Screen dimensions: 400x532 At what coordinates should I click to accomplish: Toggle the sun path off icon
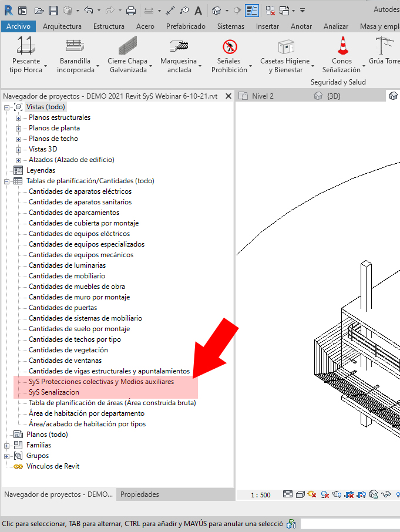(x=311, y=495)
